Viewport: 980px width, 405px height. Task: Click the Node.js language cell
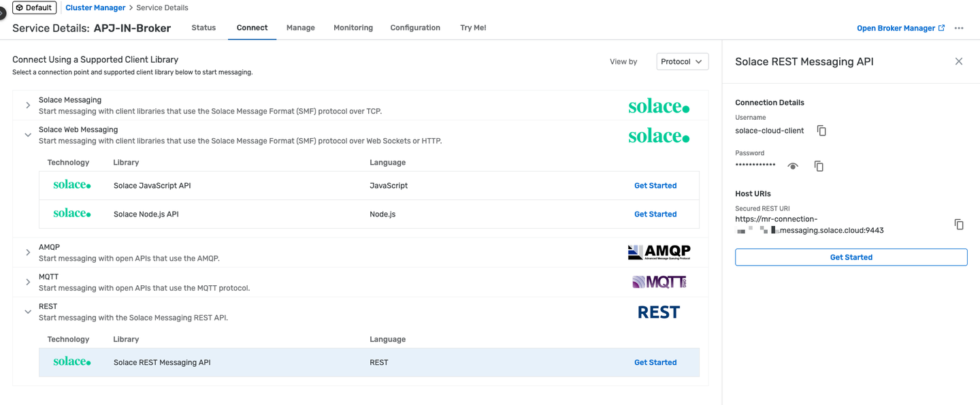tap(382, 214)
